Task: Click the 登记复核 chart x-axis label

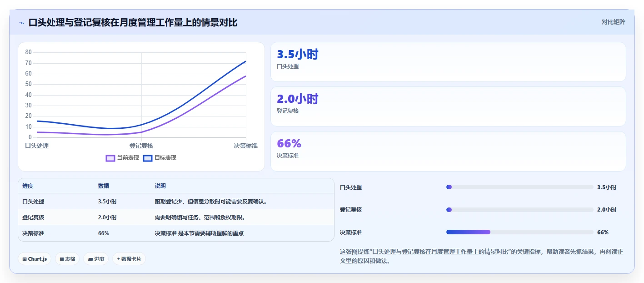Action: coord(141,146)
